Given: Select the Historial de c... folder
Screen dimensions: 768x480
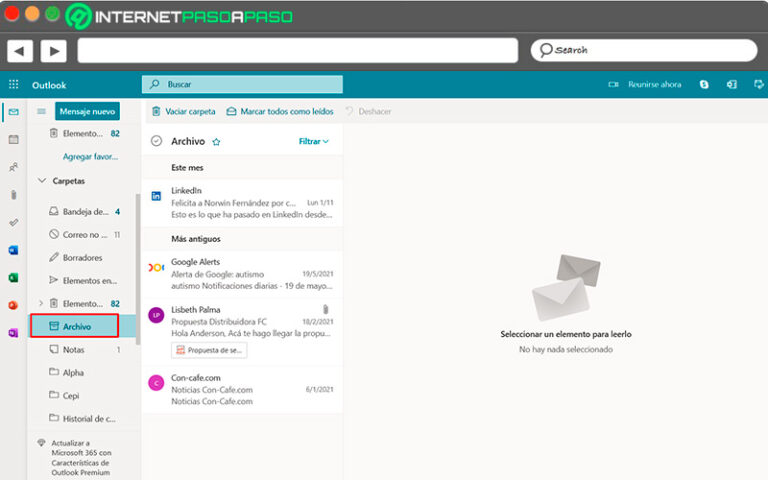Looking at the screenshot, I should pyautogui.click(x=84, y=419).
